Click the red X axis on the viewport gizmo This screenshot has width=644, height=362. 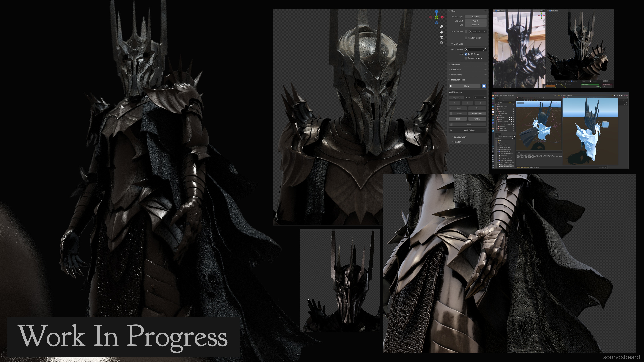tap(442, 17)
